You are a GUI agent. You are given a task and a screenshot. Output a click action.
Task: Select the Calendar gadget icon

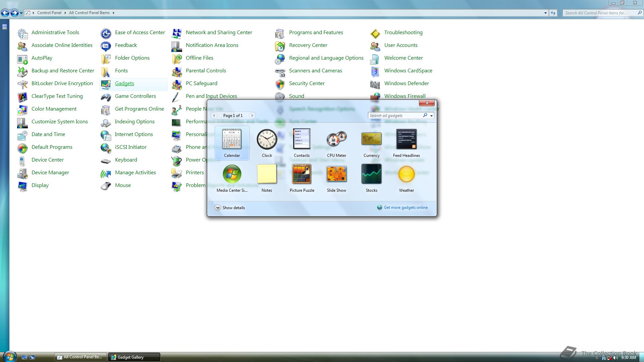point(232,139)
